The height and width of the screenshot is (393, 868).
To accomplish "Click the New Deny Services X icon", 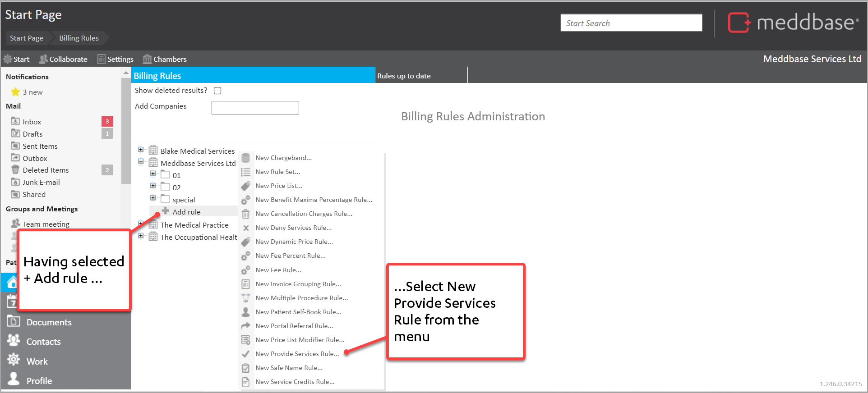I will [246, 228].
